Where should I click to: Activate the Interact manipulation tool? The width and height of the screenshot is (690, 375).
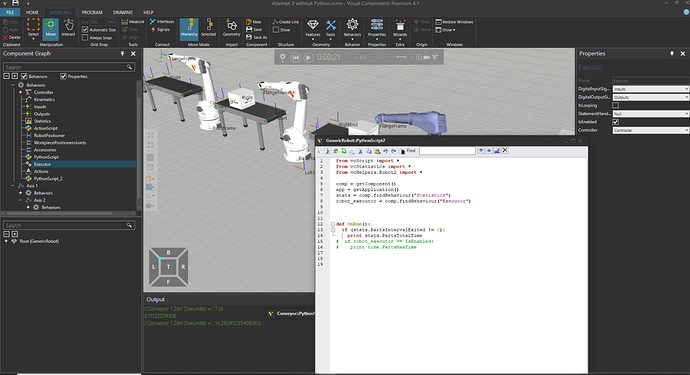pyautogui.click(x=68, y=29)
